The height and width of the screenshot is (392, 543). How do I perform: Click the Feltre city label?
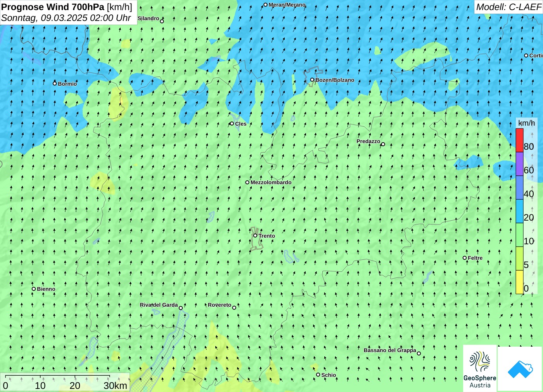(475, 258)
